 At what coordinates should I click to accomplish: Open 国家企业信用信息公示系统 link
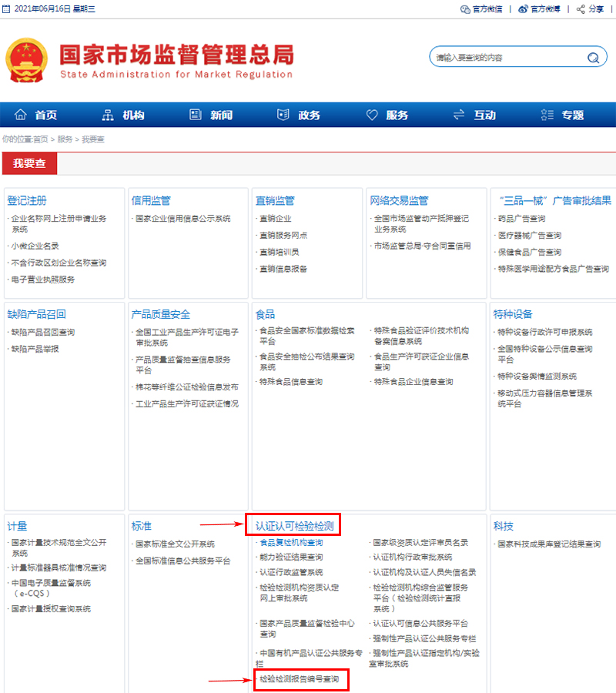tap(183, 219)
